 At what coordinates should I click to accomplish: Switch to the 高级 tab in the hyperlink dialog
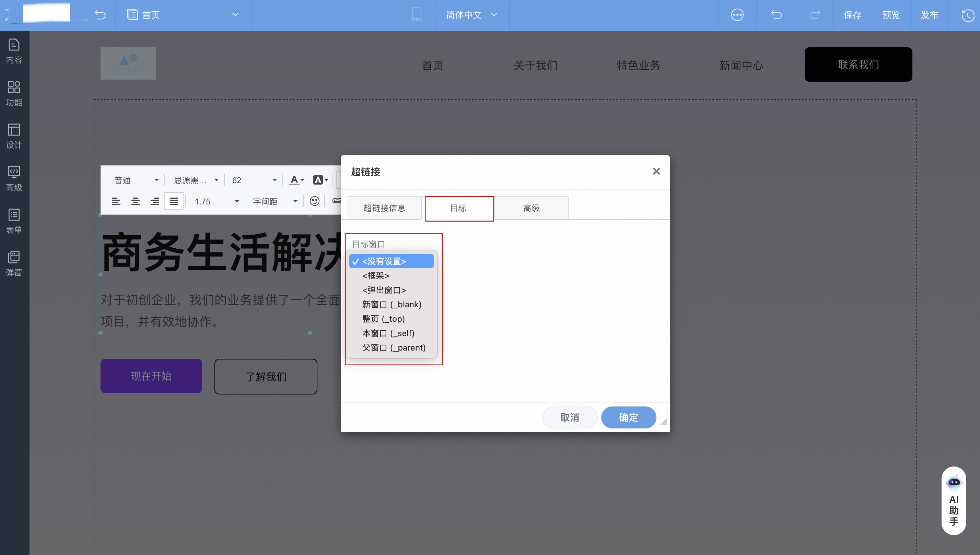(531, 208)
